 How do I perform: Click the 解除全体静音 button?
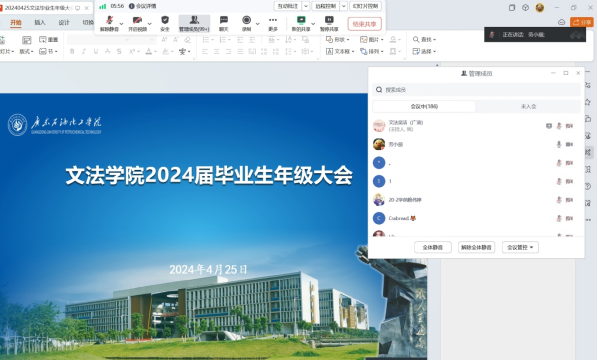coord(476,247)
